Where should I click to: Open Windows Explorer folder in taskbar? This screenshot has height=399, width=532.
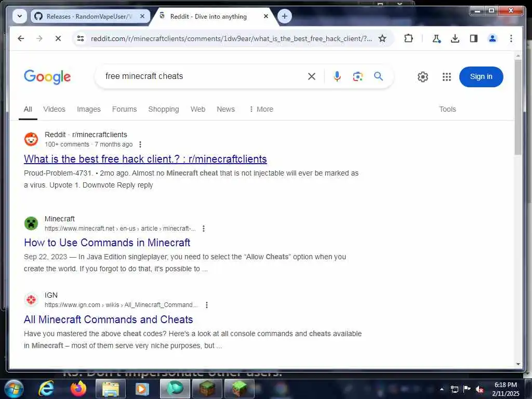click(111, 389)
